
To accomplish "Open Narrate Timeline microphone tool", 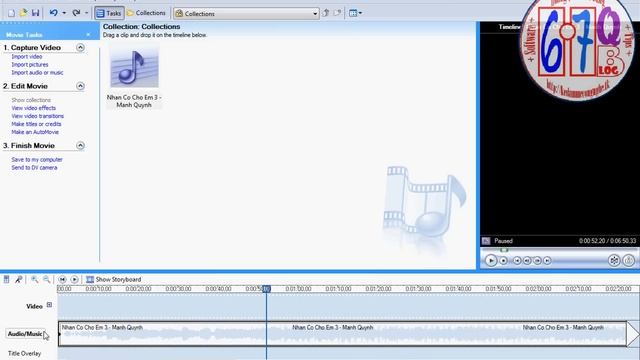I will (18, 280).
